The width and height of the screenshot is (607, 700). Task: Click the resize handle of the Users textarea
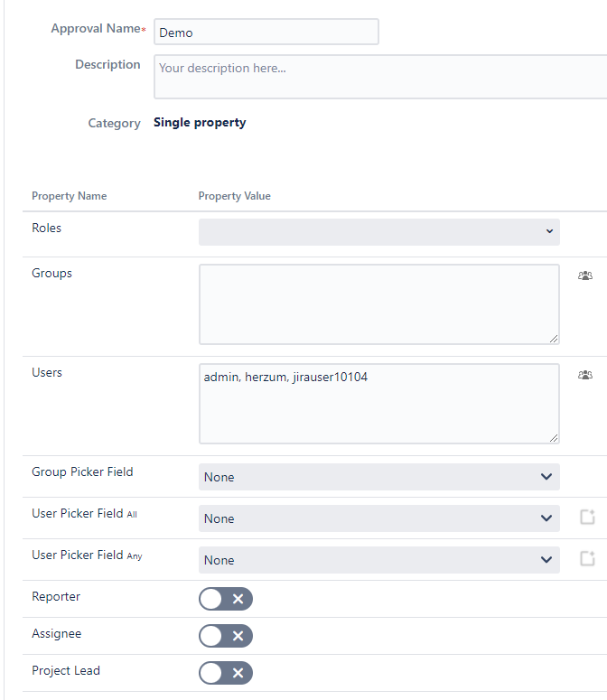[x=553, y=437]
